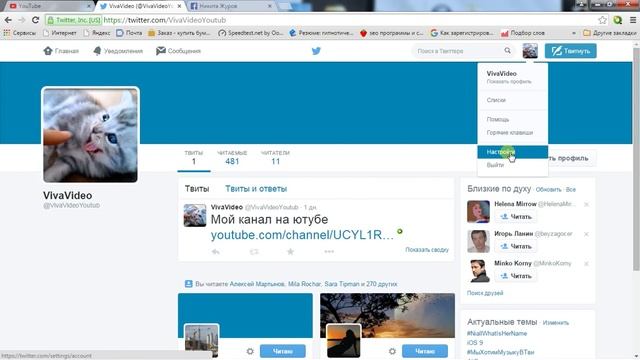Expand the bookmarks bar overflow arrow
640x360 pixels.
point(574,33)
